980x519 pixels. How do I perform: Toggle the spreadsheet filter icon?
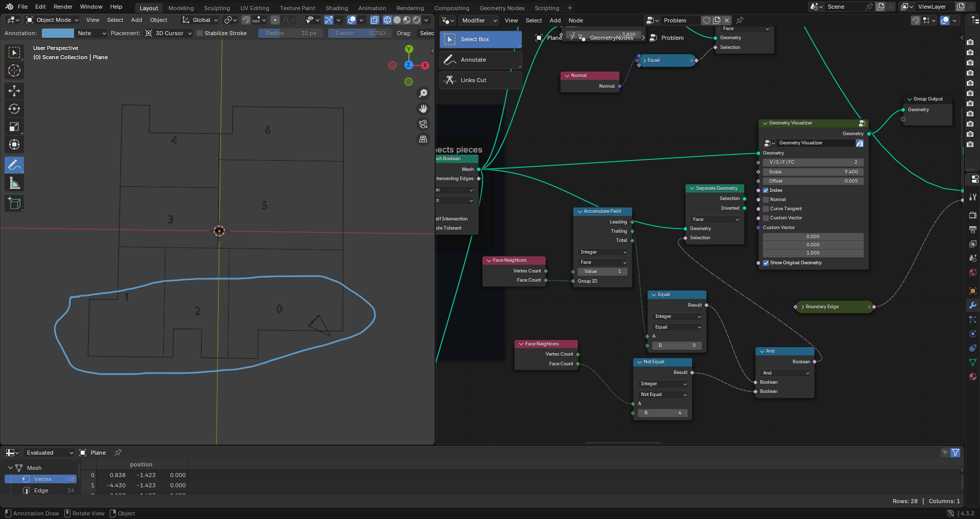(955, 453)
